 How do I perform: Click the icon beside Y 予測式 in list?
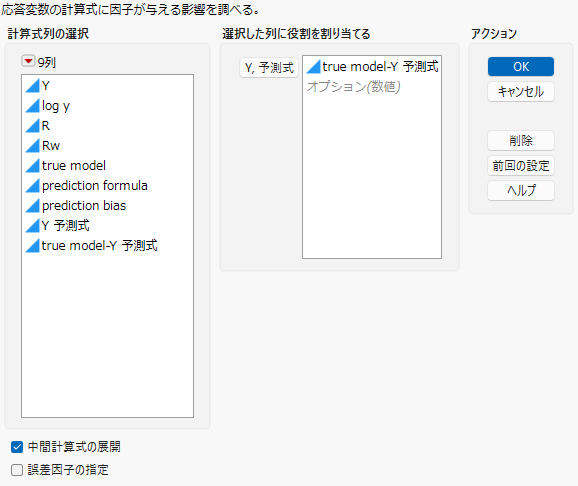pyautogui.click(x=32, y=225)
